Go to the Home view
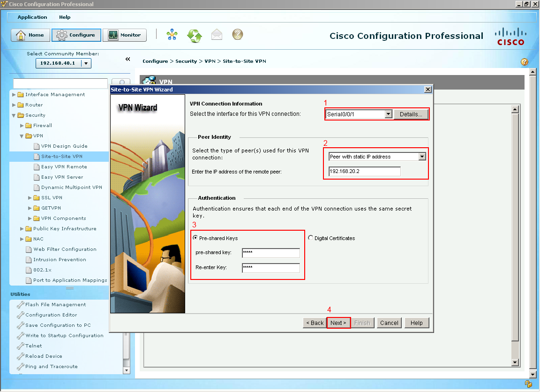This screenshot has height=392, width=540. click(30, 35)
